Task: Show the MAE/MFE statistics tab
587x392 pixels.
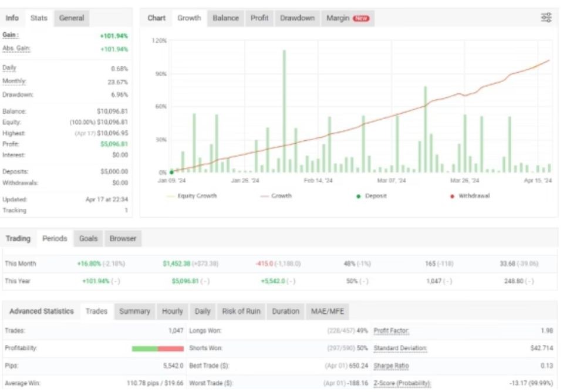Action: (328, 312)
